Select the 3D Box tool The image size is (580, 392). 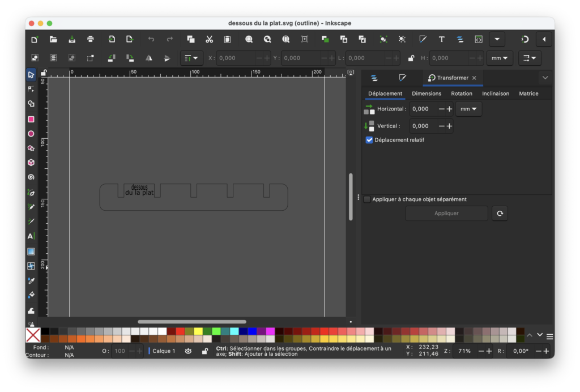[x=31, y=163]
